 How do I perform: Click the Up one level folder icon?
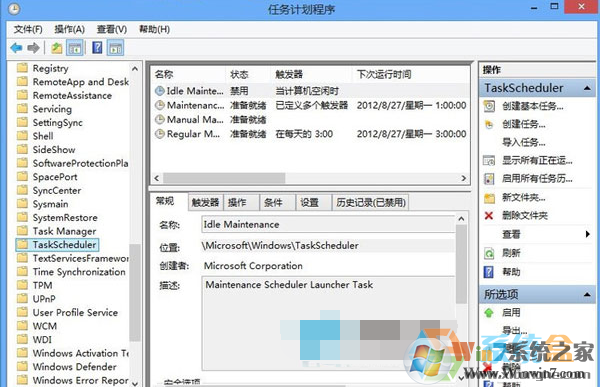tap(57, 48)
